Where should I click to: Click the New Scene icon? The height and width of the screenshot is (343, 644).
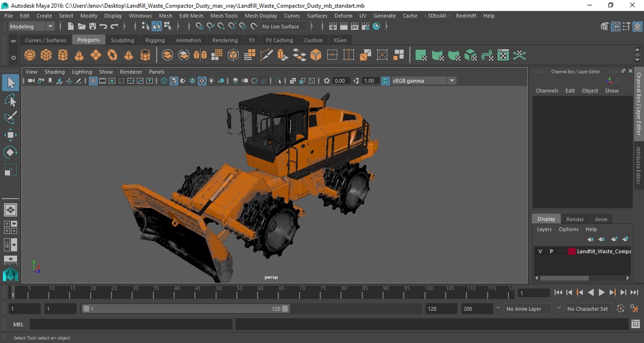click(70, 26)
